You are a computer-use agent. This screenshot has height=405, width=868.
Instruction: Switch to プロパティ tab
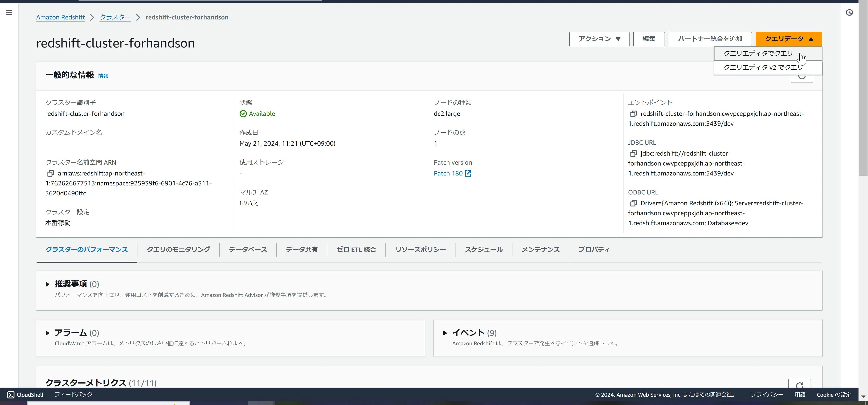coord(594,250)
